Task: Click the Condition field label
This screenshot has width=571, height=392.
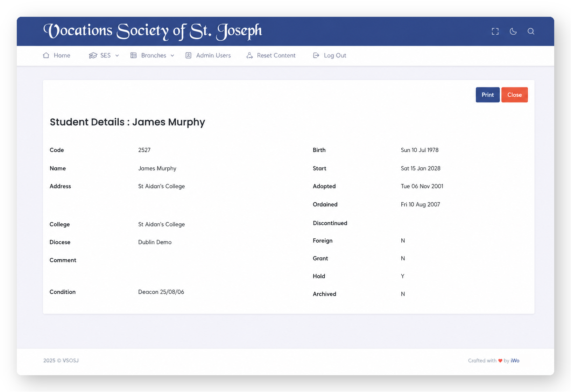Action: [62, 292]
